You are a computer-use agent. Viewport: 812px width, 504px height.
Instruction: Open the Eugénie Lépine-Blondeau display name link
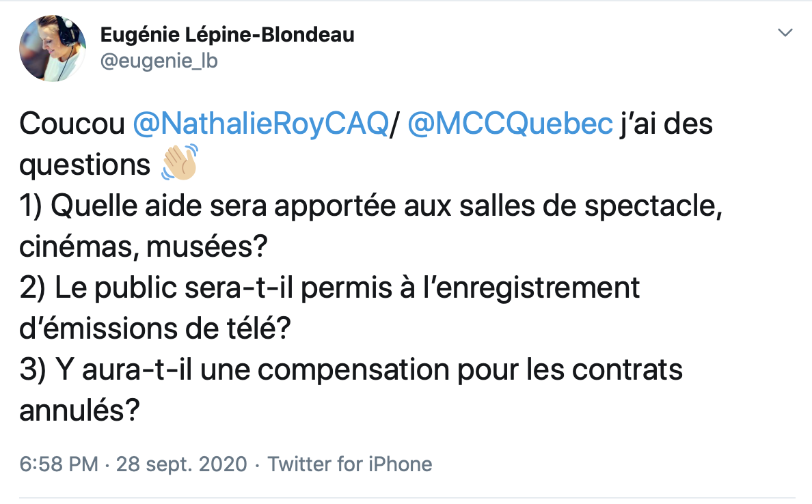(x=228, y=34)
